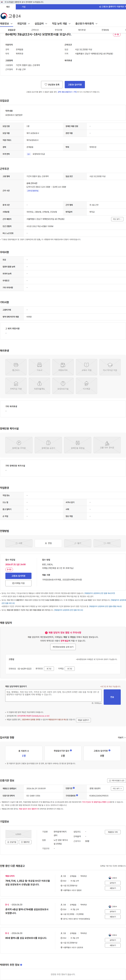The image size is (126, 980).
Task: Click the top 고용24 입사지원 button
Action: coord(75,84)
